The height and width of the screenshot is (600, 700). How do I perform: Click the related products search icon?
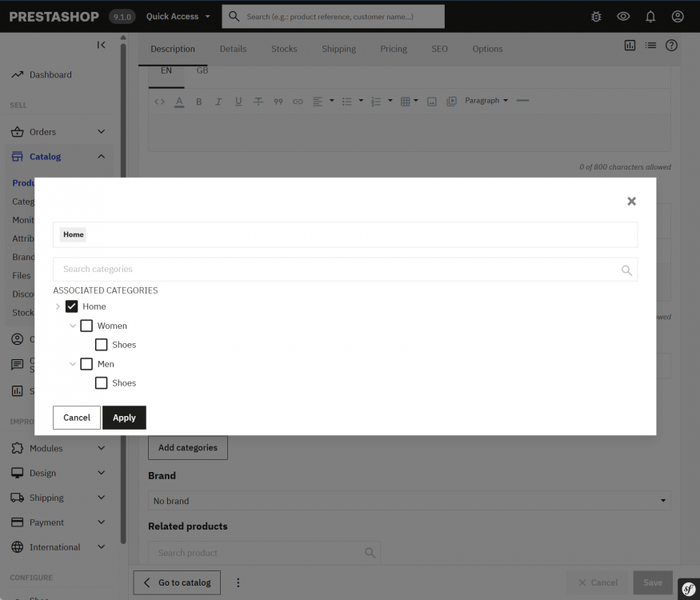pos(370,553)
